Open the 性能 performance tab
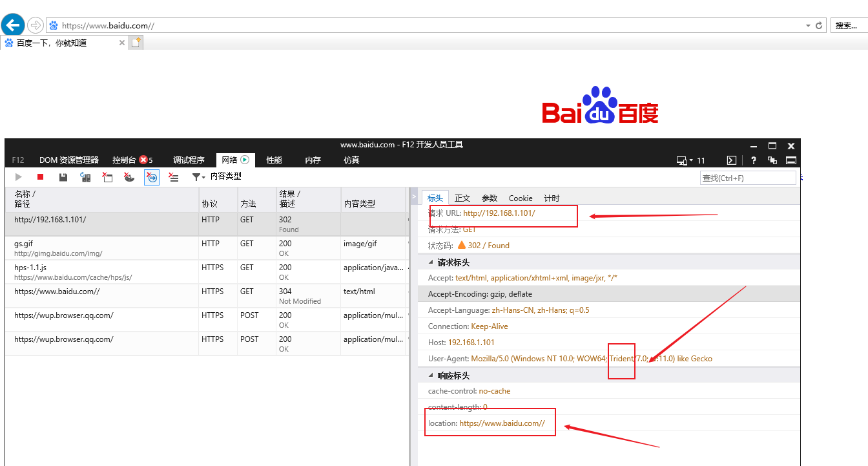This screenshot has height=466, width=868. (x=274, y=160)
